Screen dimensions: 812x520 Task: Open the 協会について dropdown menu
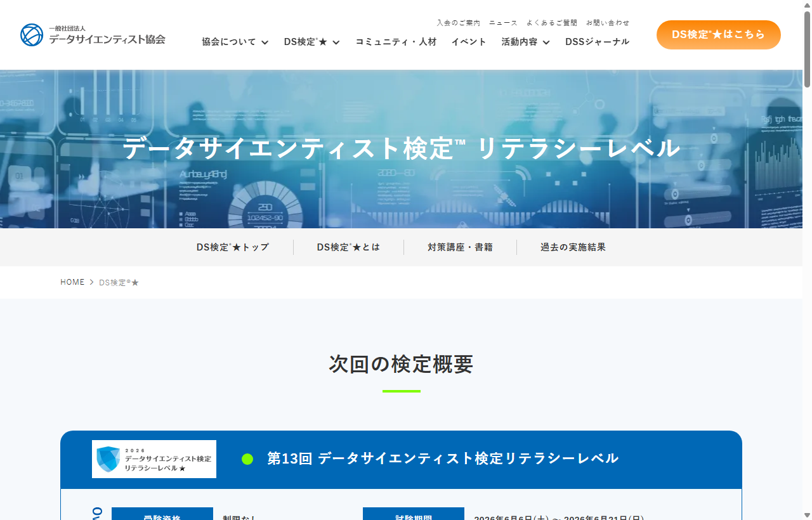[x=235, y=42]
